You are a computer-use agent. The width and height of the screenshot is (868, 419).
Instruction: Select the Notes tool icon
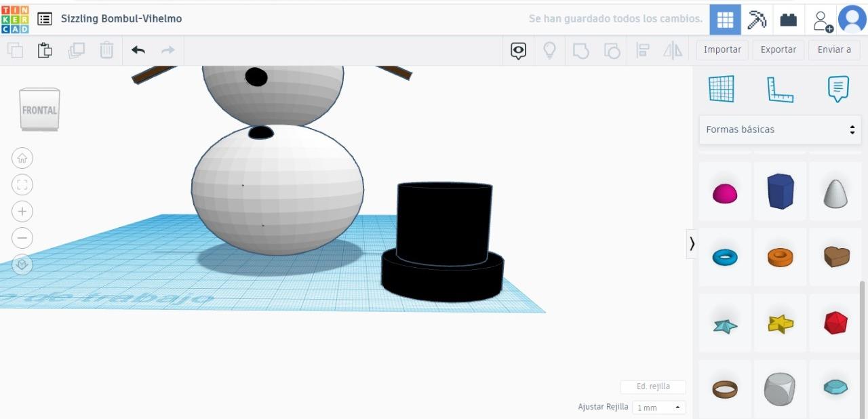[838, 89]
